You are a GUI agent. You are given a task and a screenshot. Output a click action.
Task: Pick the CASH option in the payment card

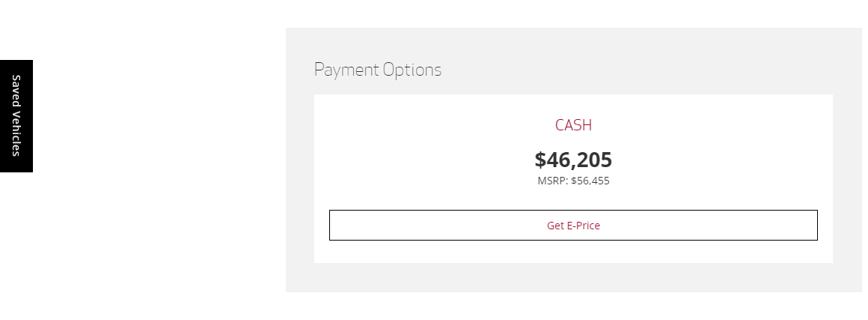(573, 125)
